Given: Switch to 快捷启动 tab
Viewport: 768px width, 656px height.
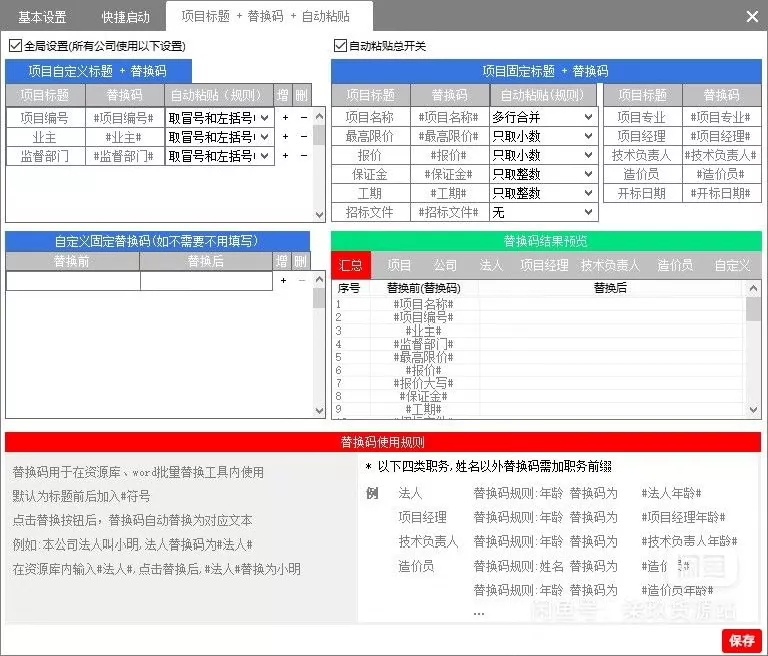Looking at the screenshot, I should [125, 17].
